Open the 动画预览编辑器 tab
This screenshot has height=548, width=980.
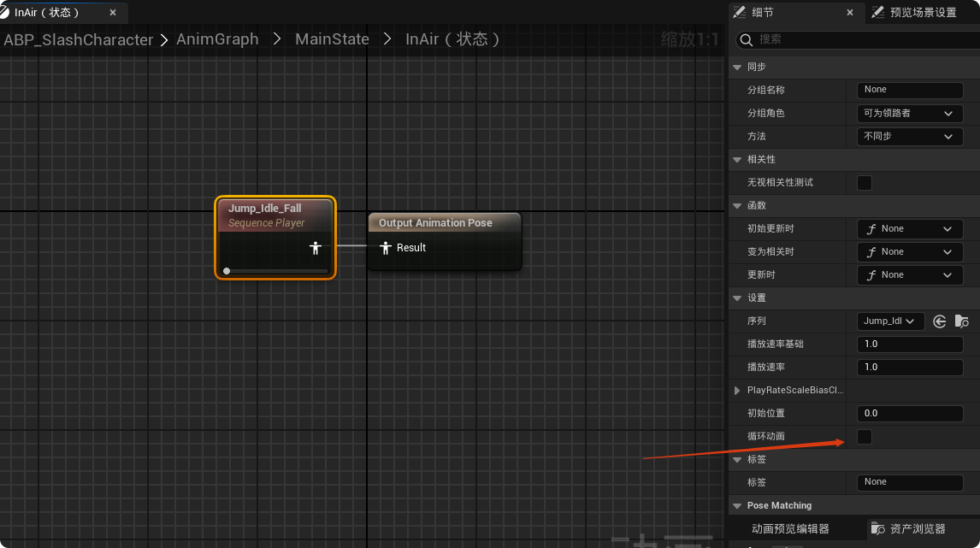(790, 528)
